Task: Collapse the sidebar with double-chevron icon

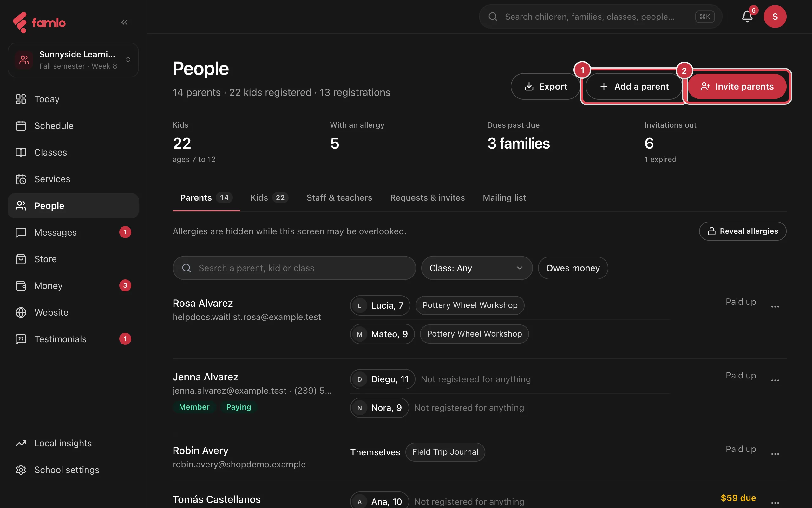Action: tap(124, 22)
